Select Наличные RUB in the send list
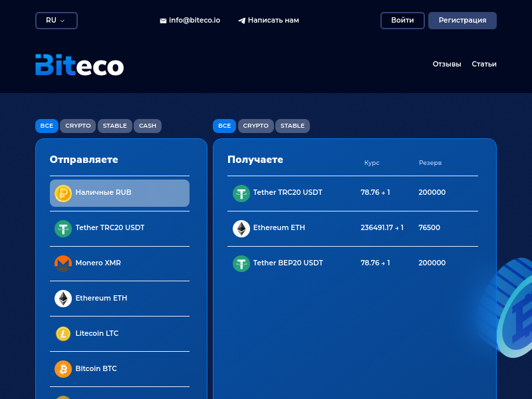The image size is (532, 399). (120, 193)
